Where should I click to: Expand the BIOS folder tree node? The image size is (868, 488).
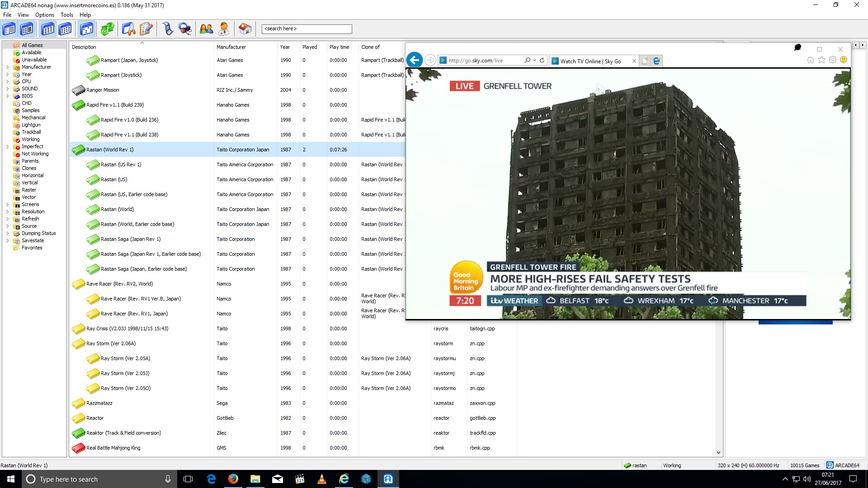7,96
